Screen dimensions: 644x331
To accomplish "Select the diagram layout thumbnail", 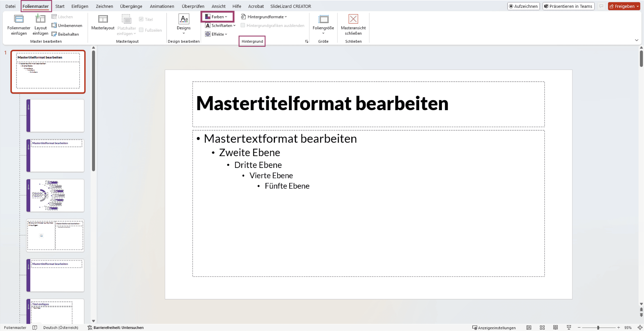I will point(55,196).
